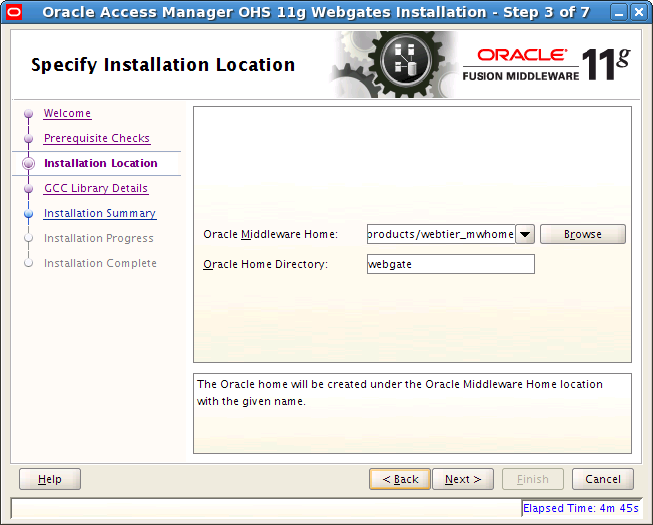The width and height of the screenshot is (653, 525).
Task: Open the Prerequisite Checks step link
Action: [97, 138]
